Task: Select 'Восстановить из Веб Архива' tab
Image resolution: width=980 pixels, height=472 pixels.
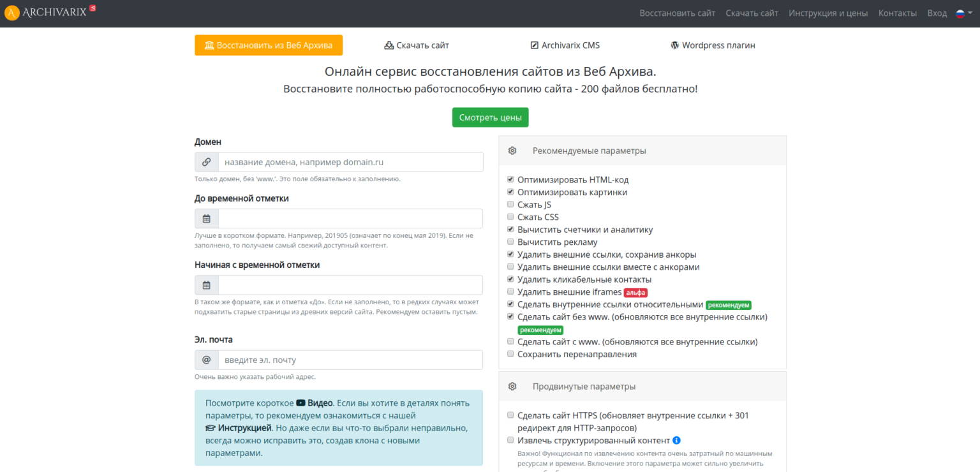Action: (269, 45)
